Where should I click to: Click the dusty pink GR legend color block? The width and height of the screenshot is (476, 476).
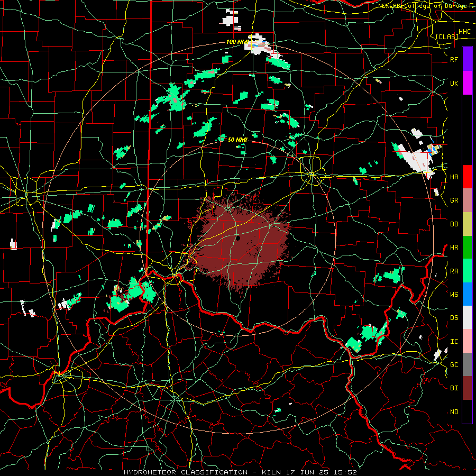tap(467, 200)
